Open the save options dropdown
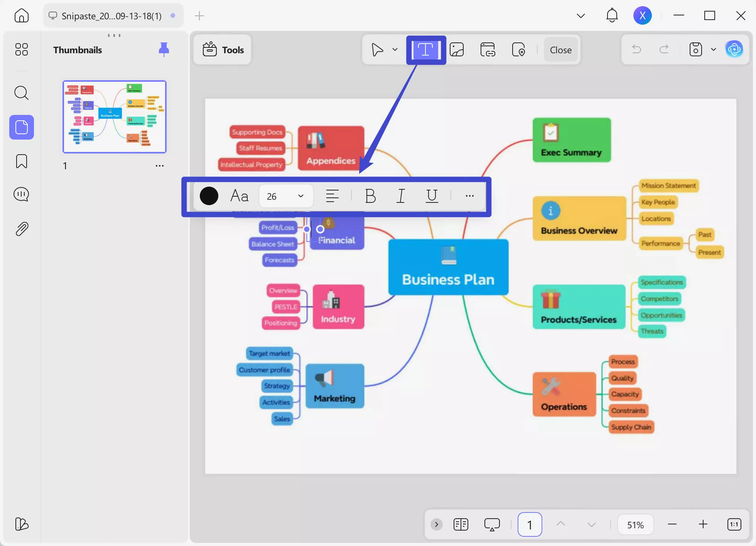The height and width of the screenshot is (546, 756). coord(713,49)
